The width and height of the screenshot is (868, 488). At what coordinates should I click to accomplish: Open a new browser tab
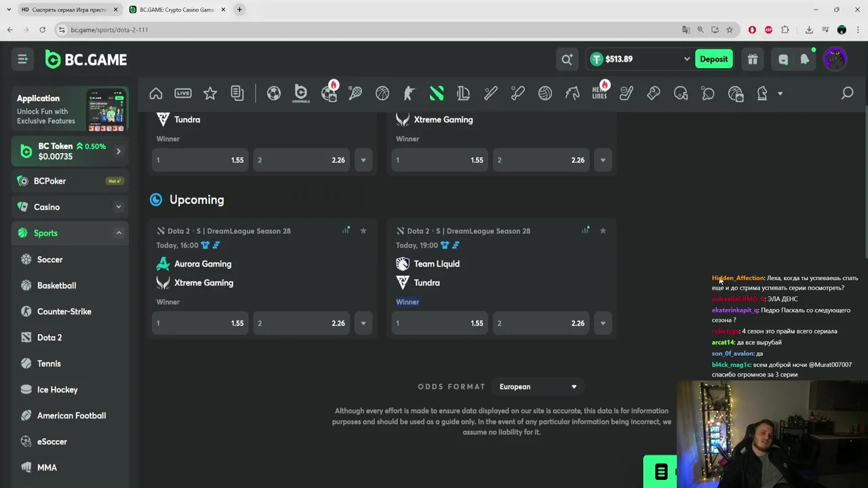[x=239, y=9]
